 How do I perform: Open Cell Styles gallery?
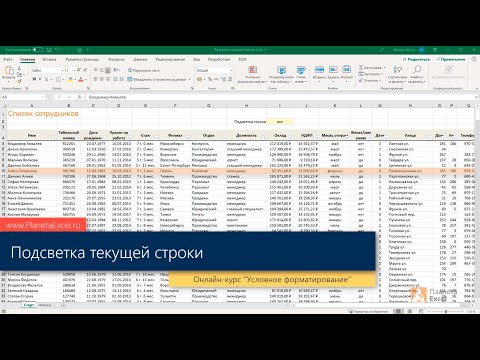tap(301, 74)
